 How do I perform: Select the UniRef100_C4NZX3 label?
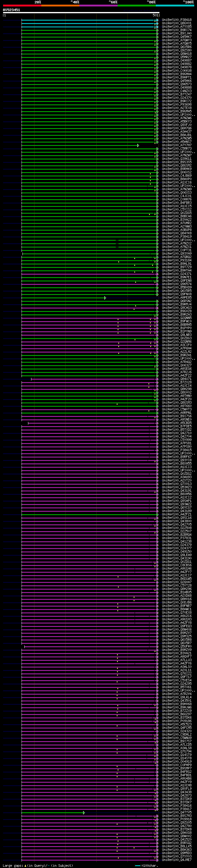tap(177, 91)
